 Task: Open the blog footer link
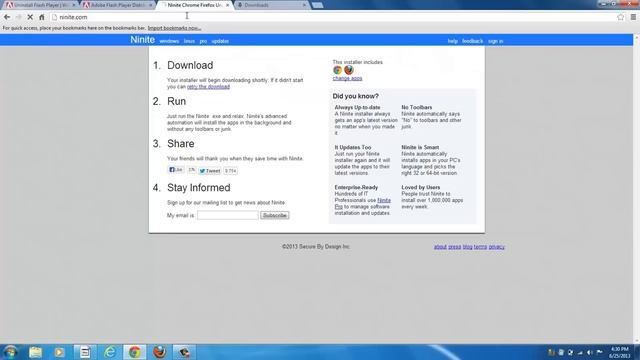click(467, 247)
